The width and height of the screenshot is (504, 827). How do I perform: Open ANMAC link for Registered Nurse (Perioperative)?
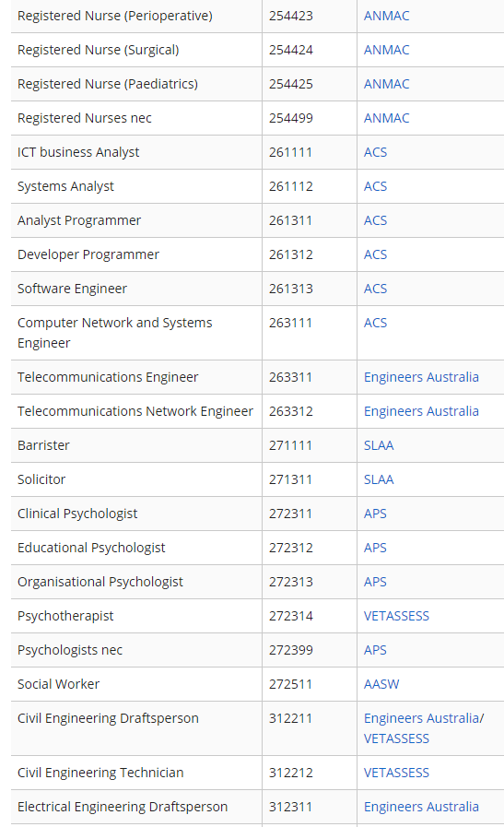386,16
